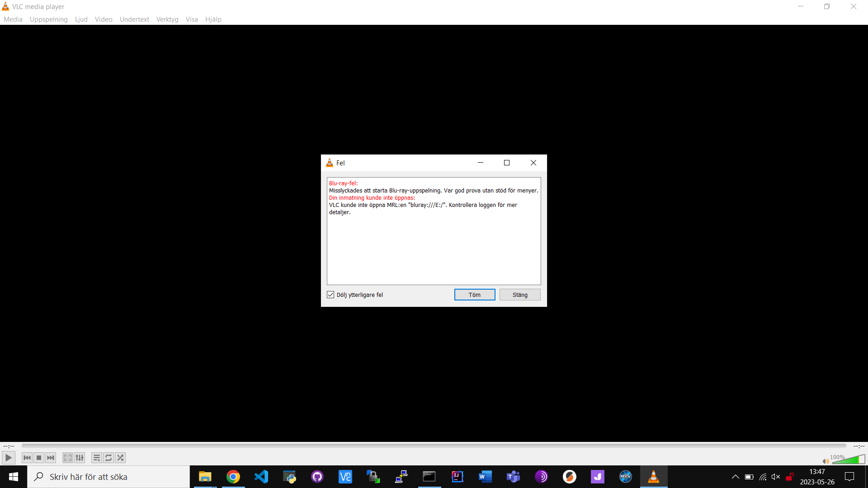Uncheck "Dölj ytterligare fel" checkbox
The height and width of the screenshot is (488, 868).
330,295
